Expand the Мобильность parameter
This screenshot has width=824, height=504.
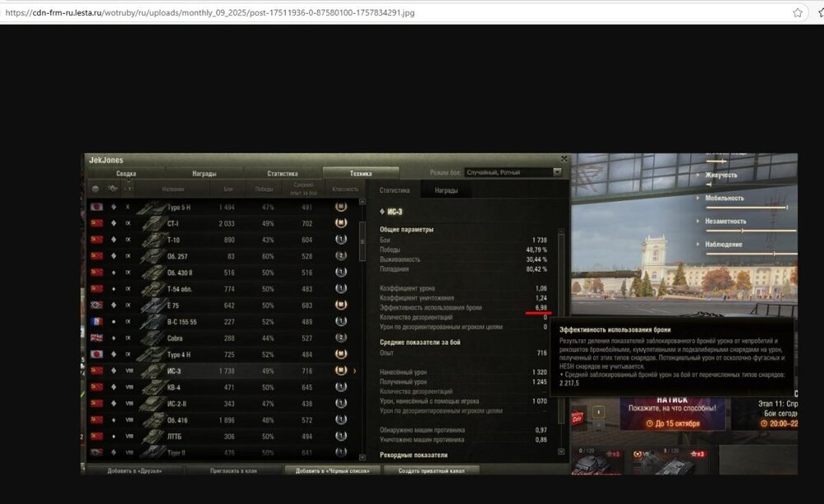[x=698, y=198]
